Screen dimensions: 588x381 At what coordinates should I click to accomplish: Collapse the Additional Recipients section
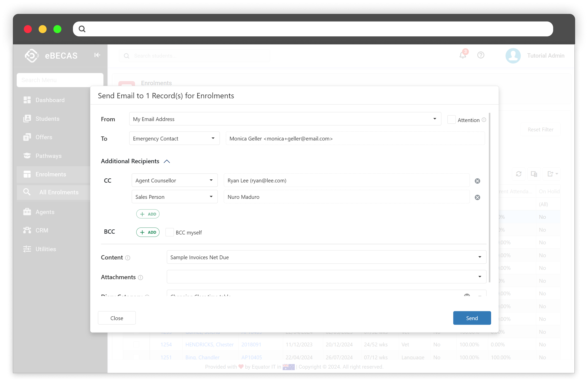pos(167,161)
